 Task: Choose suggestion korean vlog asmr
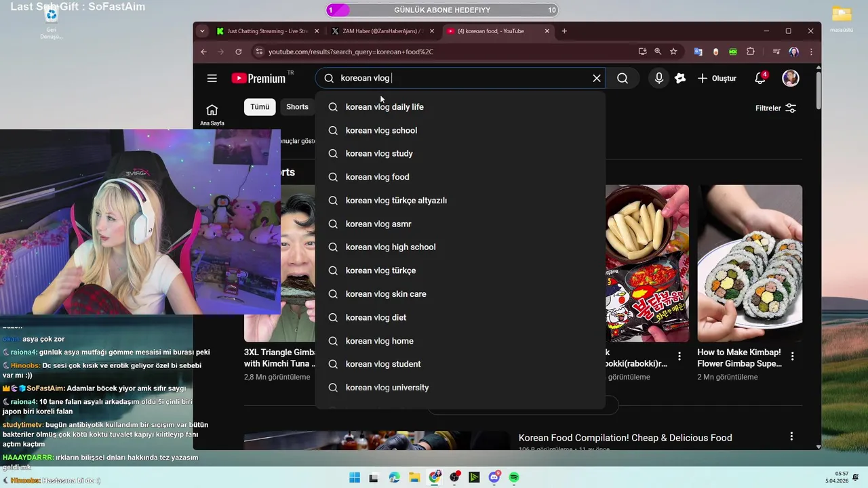pos(460,224)
